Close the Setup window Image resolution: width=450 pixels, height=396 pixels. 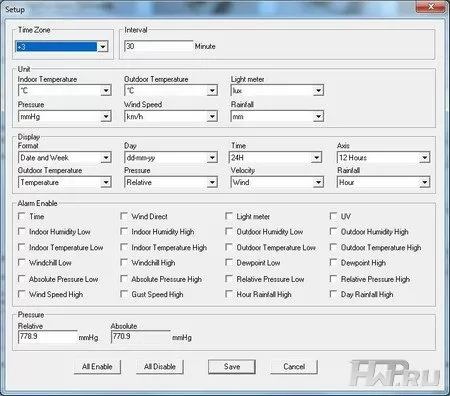point(431,7)
